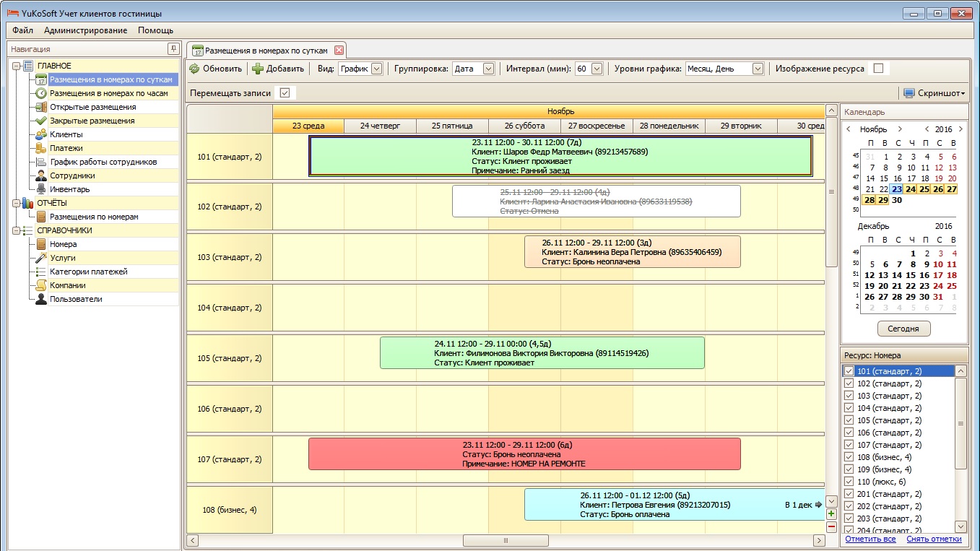Viewport: 980px width, 551px height.
Task: Select the Шаров Федр Матвеевич booking in room 101
Action: [x=560, y=156]
